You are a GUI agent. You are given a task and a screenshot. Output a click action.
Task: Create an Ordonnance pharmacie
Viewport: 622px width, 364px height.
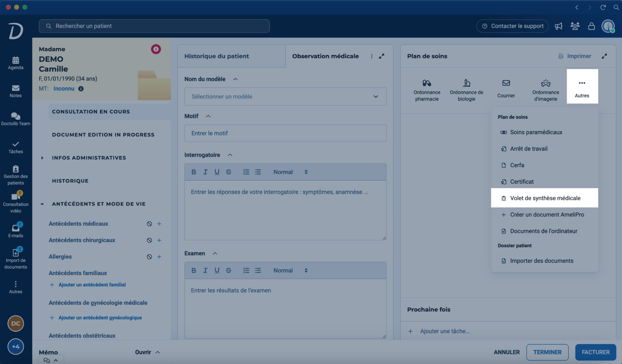point(427,90)
